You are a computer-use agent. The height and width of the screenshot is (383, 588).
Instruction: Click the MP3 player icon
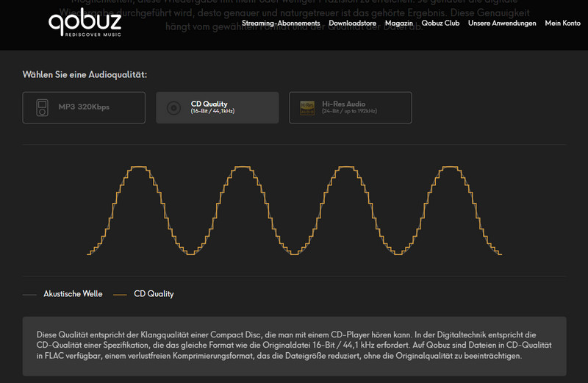tap(42, 107)
